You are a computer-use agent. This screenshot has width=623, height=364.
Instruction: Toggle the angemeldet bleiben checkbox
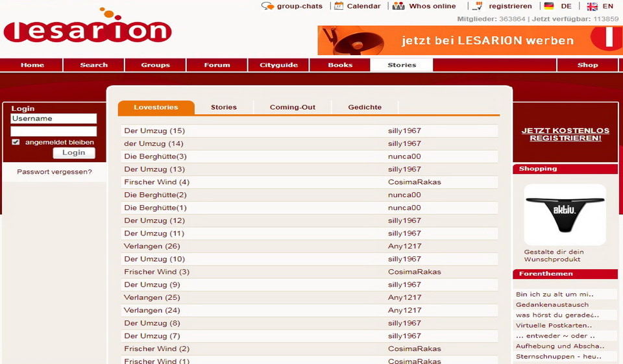click(x=16, y=142)
